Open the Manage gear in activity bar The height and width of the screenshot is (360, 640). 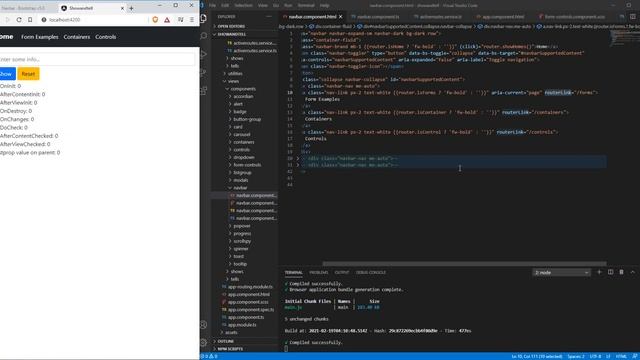[x=204, y=342]
